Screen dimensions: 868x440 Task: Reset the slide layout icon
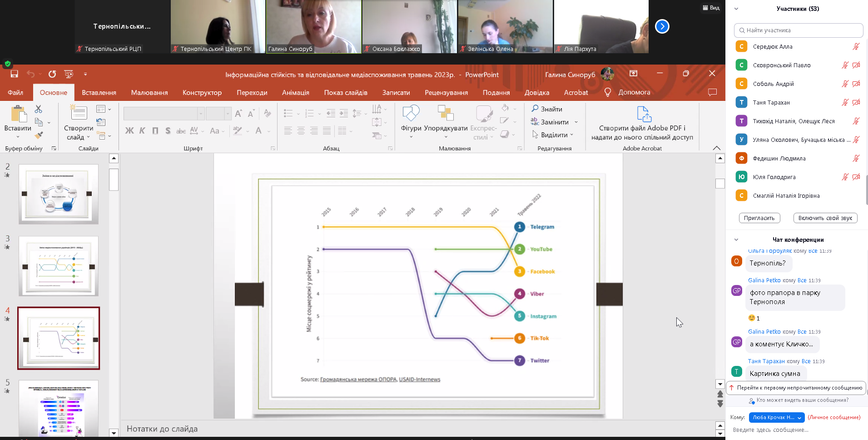101,122
